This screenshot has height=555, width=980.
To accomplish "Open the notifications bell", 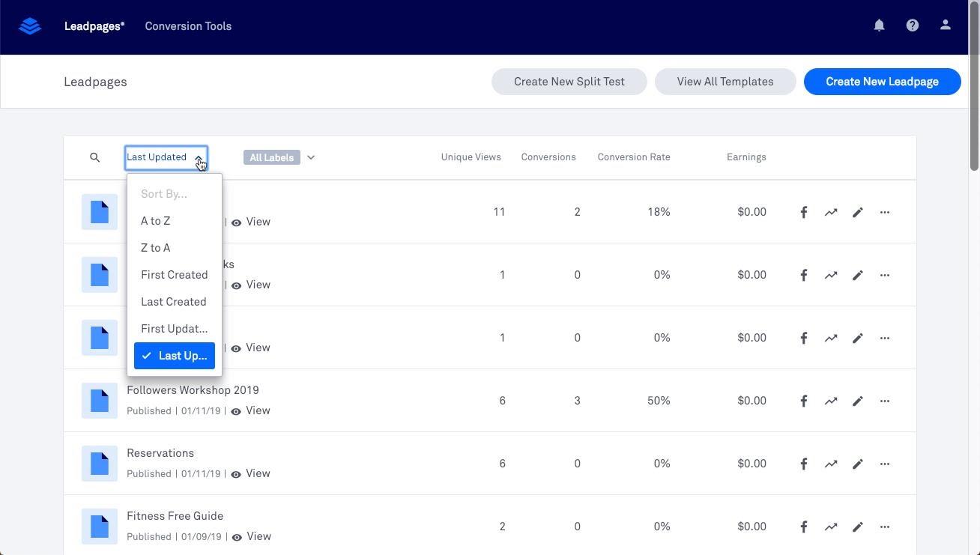I will [879, 25].
